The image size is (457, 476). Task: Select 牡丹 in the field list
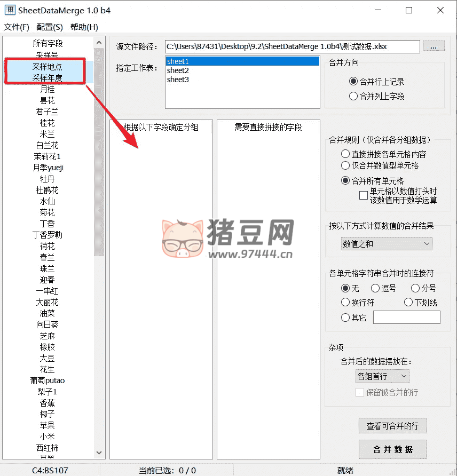click(x=48, y=179)
